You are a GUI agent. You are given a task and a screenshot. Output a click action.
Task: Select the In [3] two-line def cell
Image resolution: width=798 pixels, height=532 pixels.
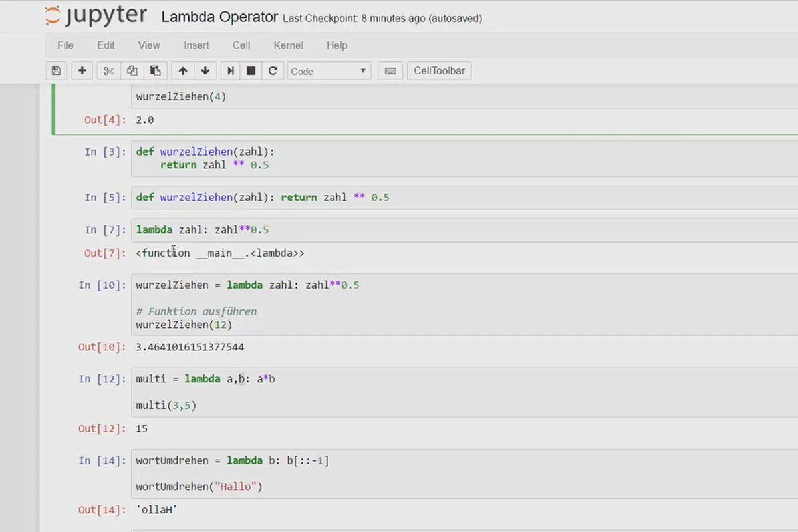coord(465,158)
